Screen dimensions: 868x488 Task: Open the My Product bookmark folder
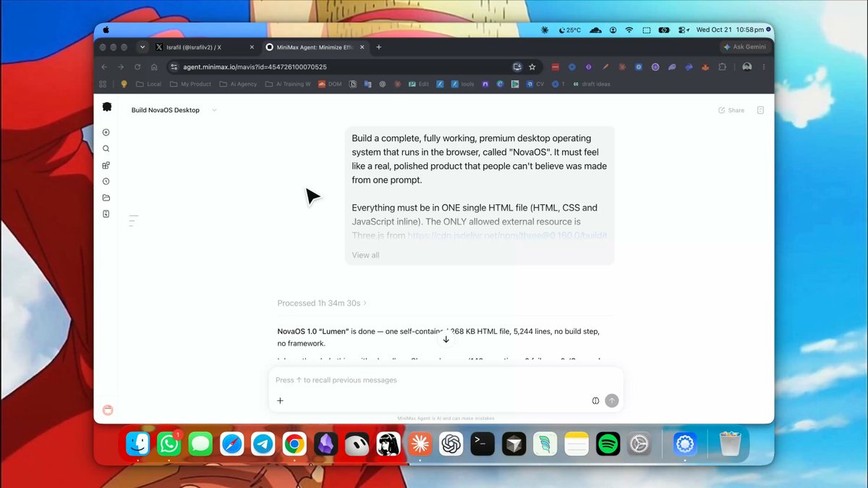pos(191,84)
